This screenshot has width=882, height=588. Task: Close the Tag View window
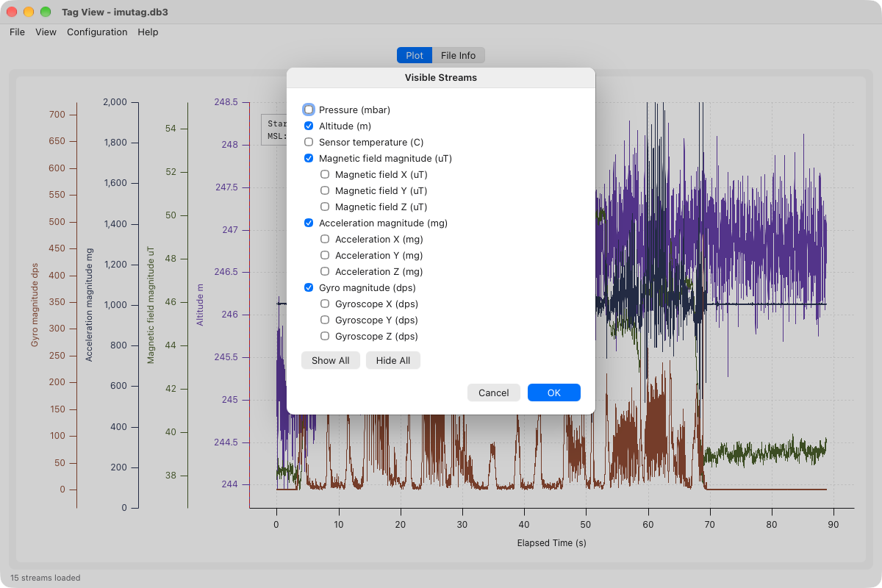[12, 12]
